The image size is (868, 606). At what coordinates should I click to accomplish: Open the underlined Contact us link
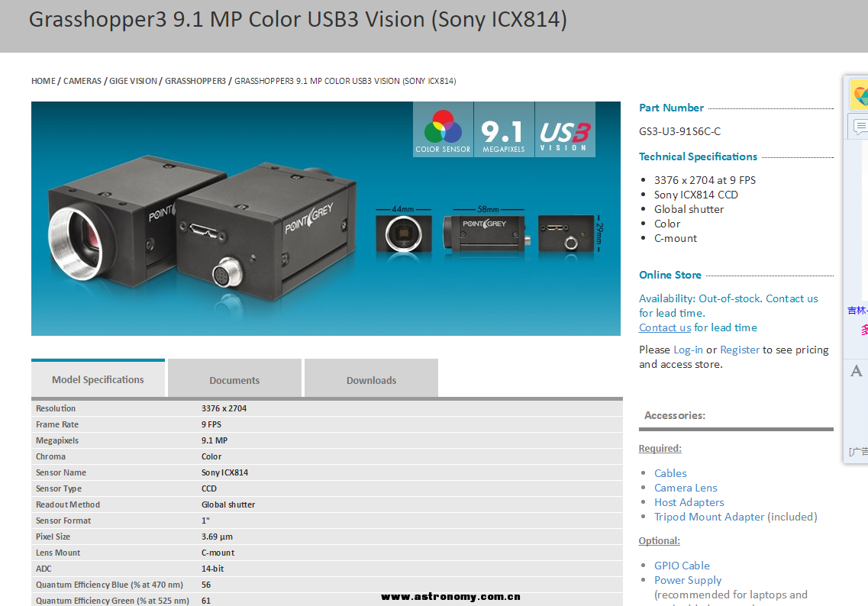click(x=665, y=327)
